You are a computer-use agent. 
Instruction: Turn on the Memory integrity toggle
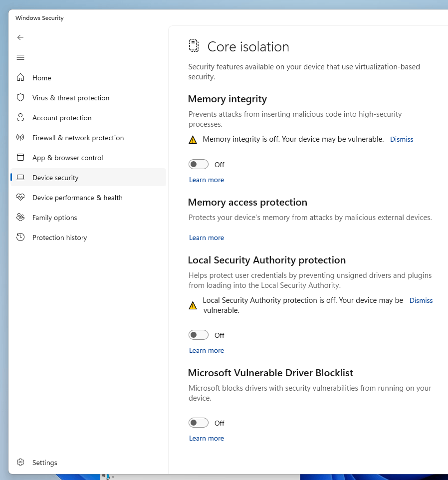(198, 164)
